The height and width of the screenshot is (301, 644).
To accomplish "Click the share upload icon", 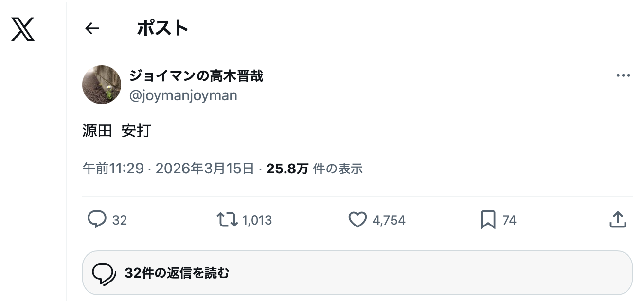I will (617, 220).
